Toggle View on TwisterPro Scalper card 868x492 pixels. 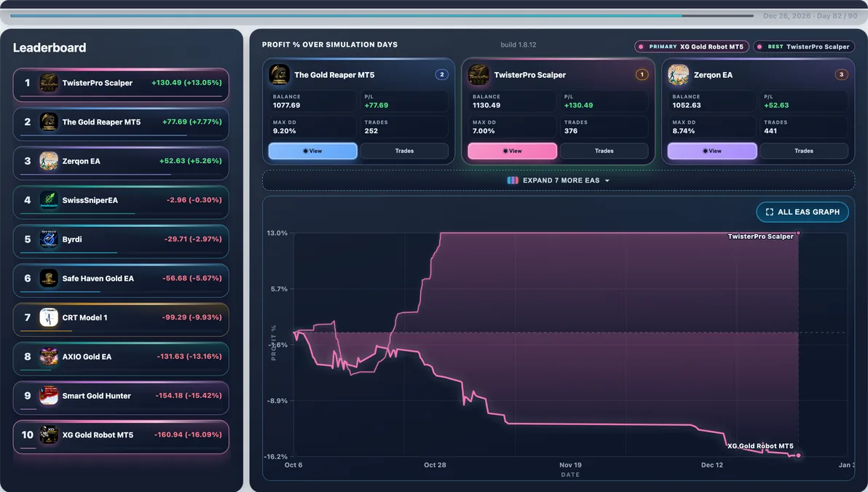pyautogui.click(x=513, y=151)
